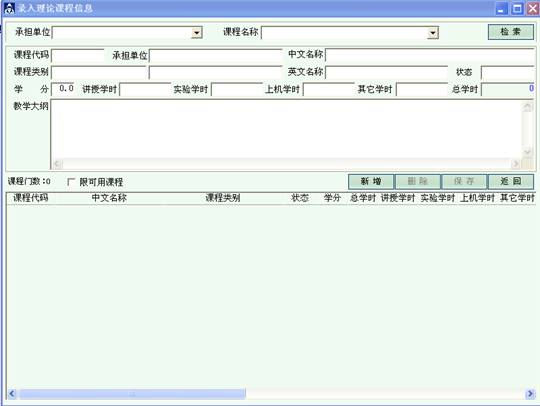Click the 新增 button

pyautogui.click(x=371, y=181)
